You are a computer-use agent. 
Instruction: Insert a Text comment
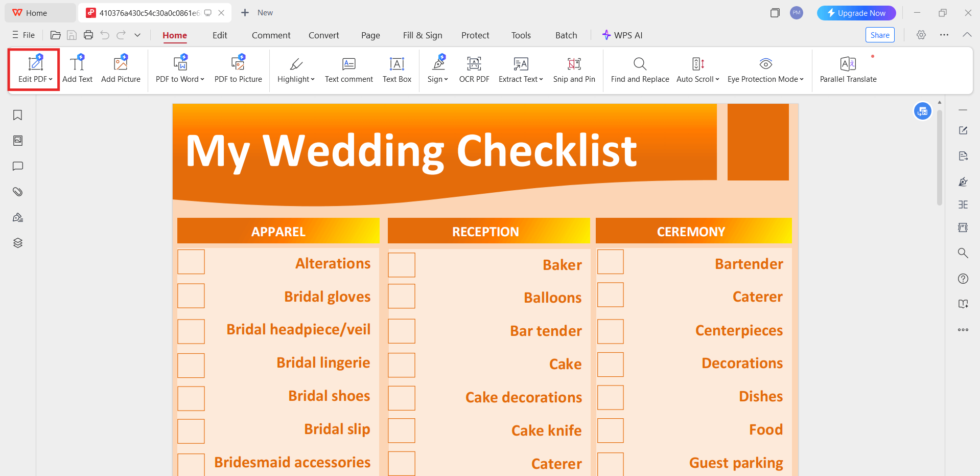349,69
